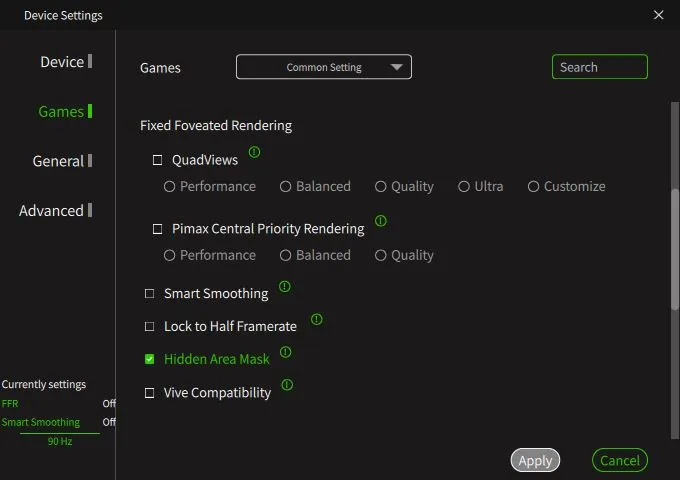
Task: Tick the Lock to Half Framerate checkbox
Action: click(149, 327)
